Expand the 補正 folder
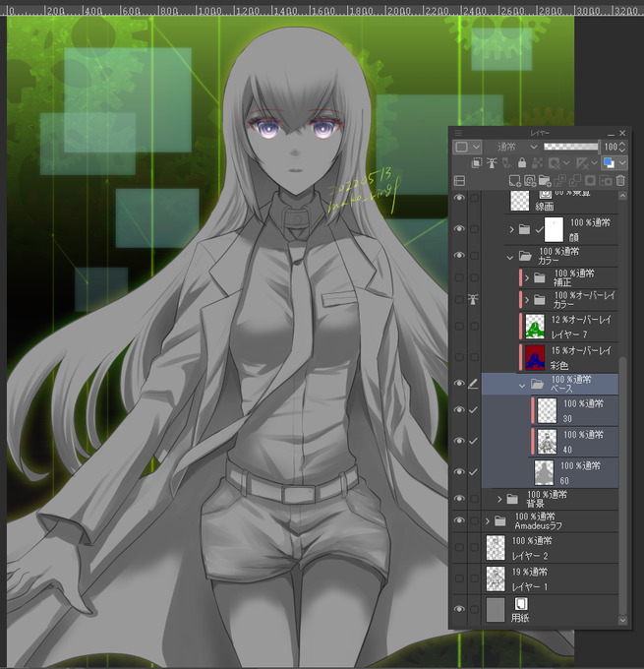 527,277
